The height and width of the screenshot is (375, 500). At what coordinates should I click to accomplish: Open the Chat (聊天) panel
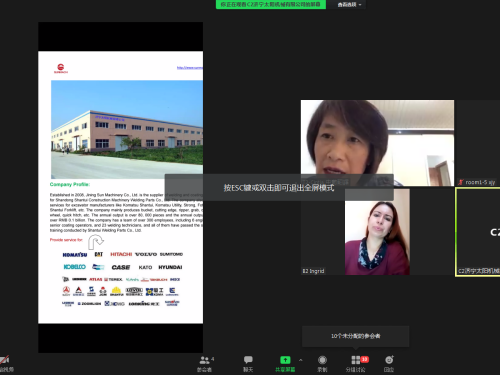248,360
